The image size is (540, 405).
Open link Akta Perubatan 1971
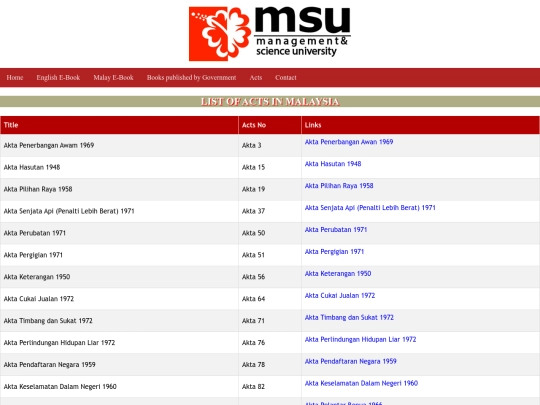tap(336, 230)
